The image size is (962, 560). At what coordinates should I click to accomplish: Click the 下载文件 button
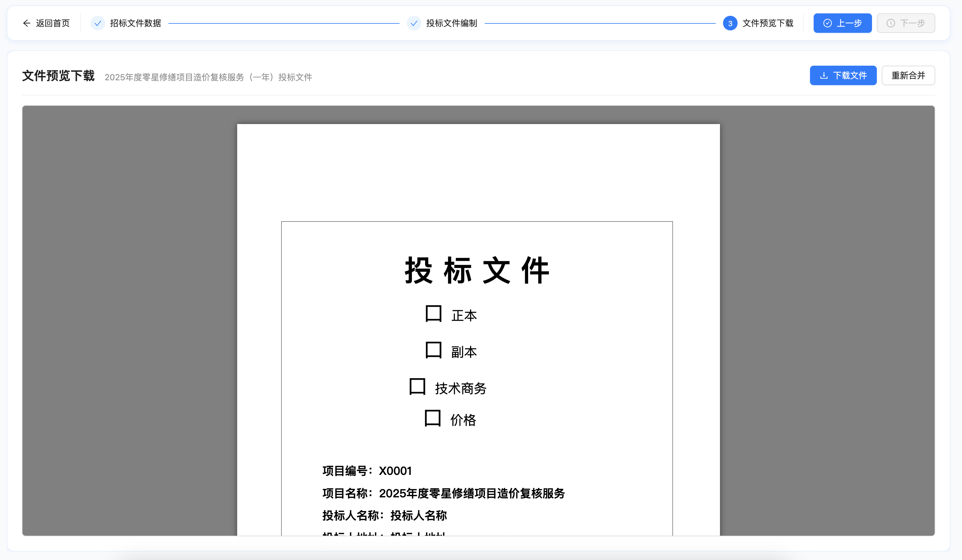click(843, 75)
